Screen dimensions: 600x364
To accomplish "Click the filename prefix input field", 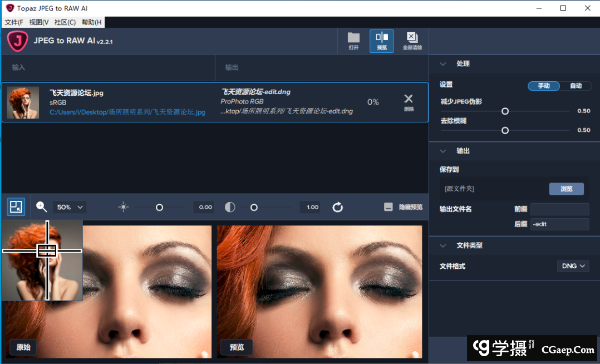I will (x=559, y=209).
